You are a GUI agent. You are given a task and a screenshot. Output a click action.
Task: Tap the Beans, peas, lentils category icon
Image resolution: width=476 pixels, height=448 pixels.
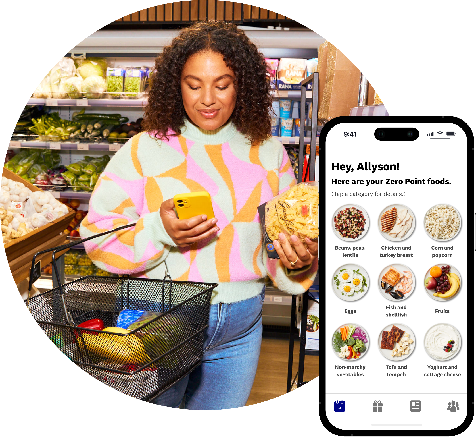(x=351, y=225)
